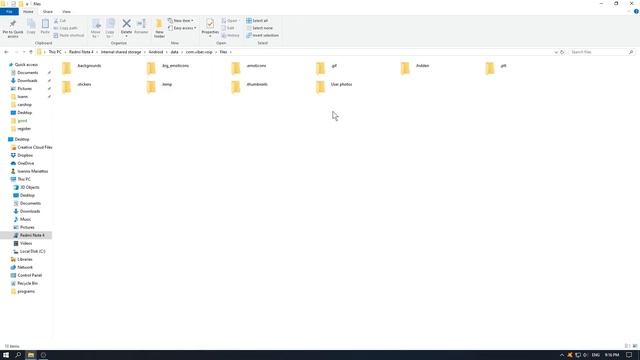Jump to com.viber.voip in breadcrumb
The width and height of the screenshot is (640, 360).
[x=199, y=52]
